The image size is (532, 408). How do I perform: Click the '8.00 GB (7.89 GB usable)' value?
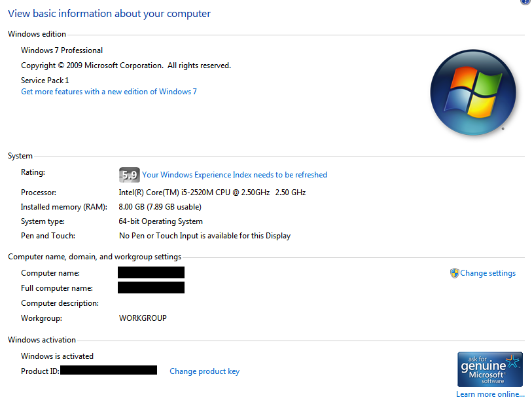tap(160, 207)
